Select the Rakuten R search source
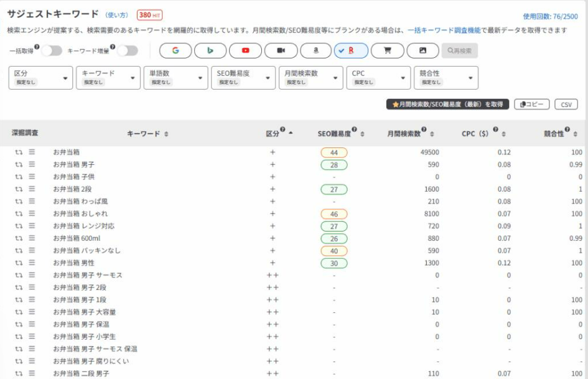This screenshot has height=379, width=588. coord(351,50)
